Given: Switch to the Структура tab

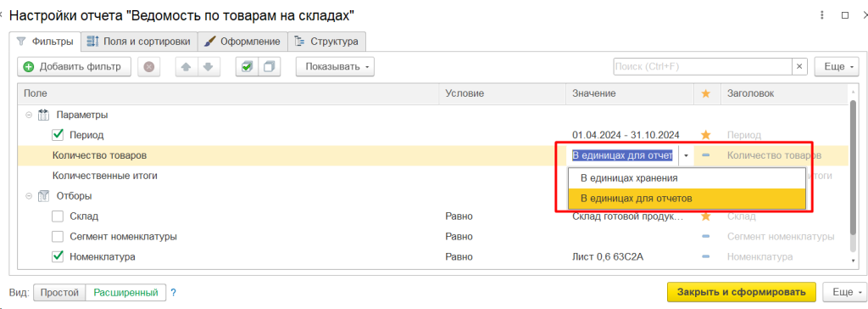Looking at the screenshot, I should tap(326, 41).
